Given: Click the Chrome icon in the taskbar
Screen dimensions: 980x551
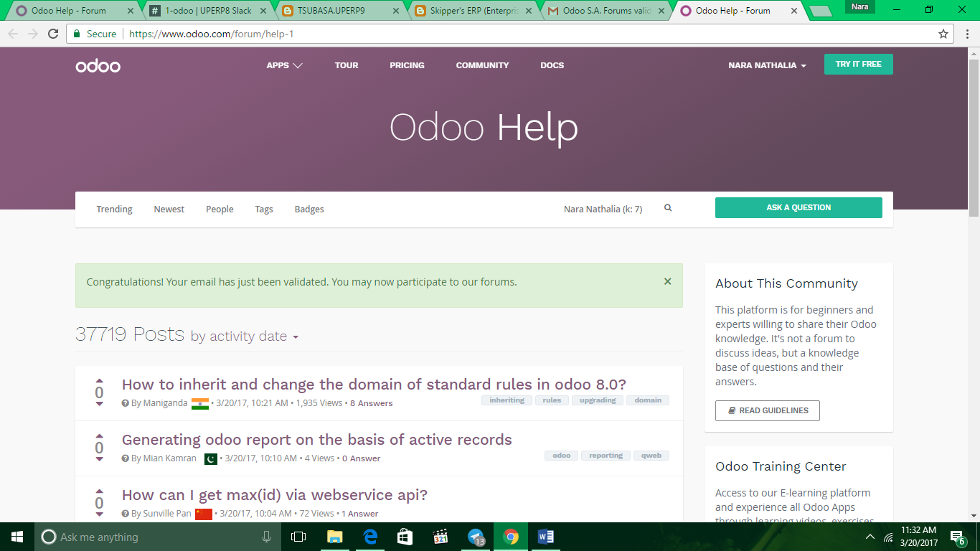Looking at the screenshot, I should coord(511,537).
